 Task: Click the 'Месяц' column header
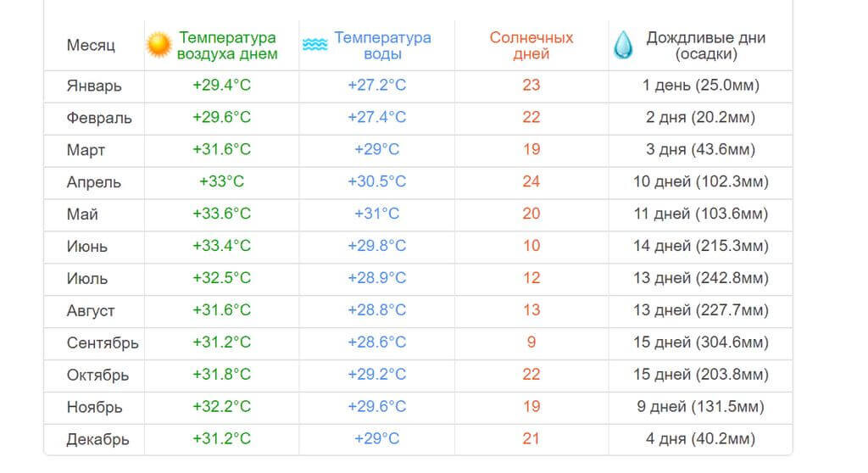(91, 45)
